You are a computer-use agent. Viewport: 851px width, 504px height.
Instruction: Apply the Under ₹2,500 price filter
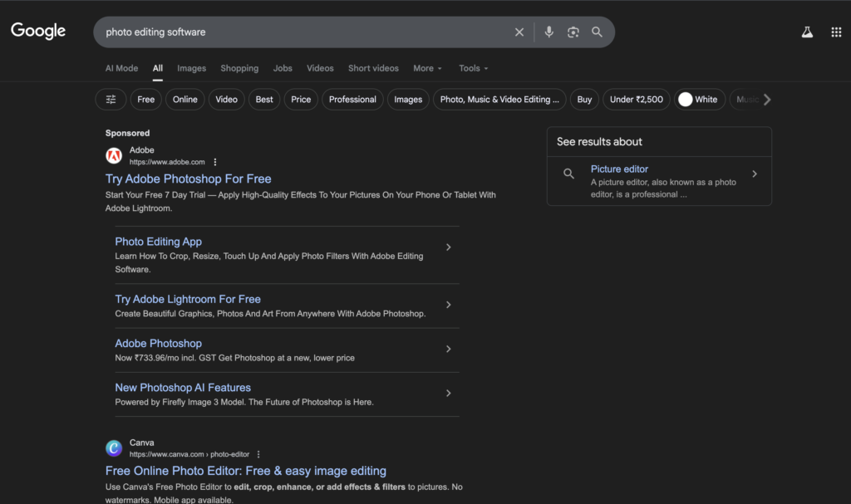(x=636, y=99)
